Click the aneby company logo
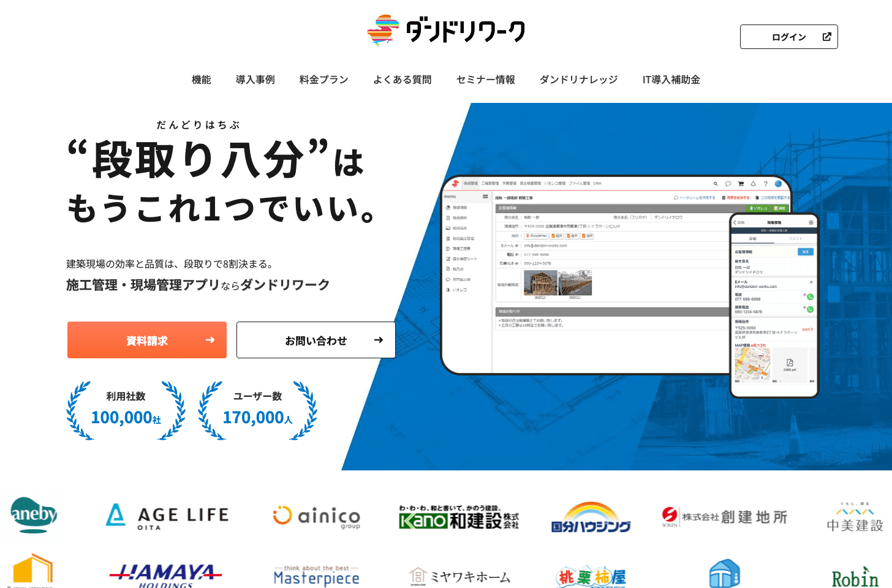892x588 pixels. 34,514
